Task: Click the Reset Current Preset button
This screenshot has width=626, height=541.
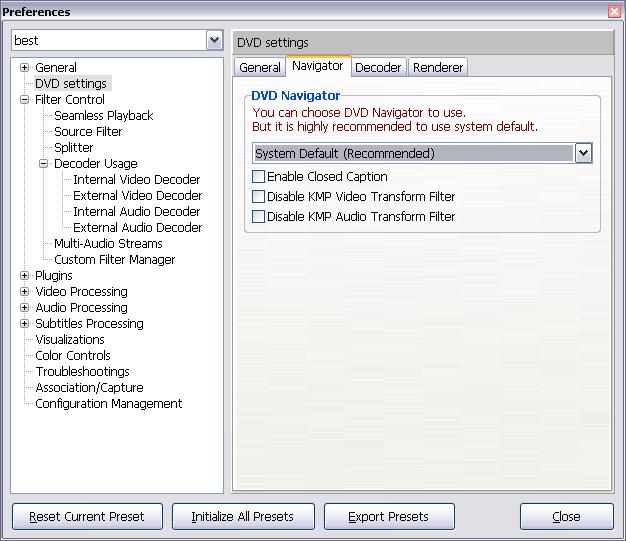Action: [x=86, y=517]
